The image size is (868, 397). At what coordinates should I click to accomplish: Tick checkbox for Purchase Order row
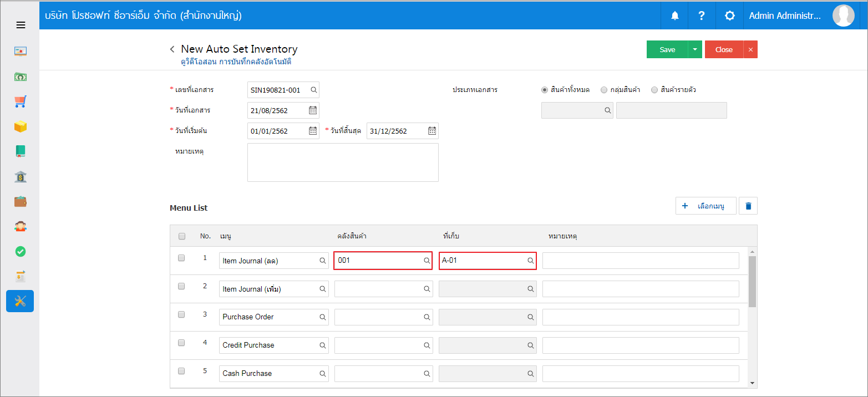point(181,314)
